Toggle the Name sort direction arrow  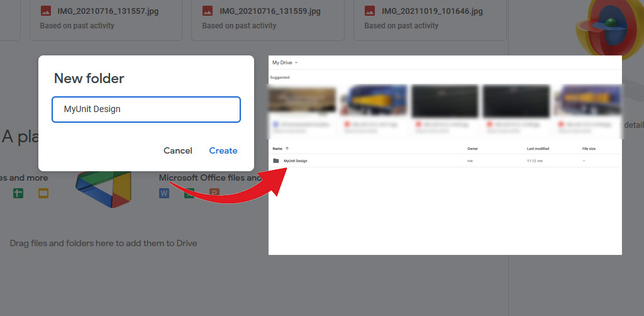[287, 149]
